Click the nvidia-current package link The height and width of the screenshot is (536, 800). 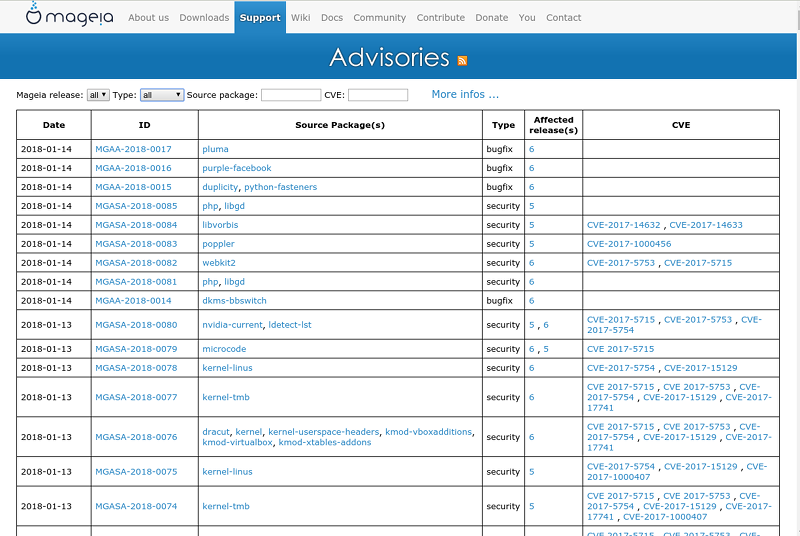click(232, 325)
